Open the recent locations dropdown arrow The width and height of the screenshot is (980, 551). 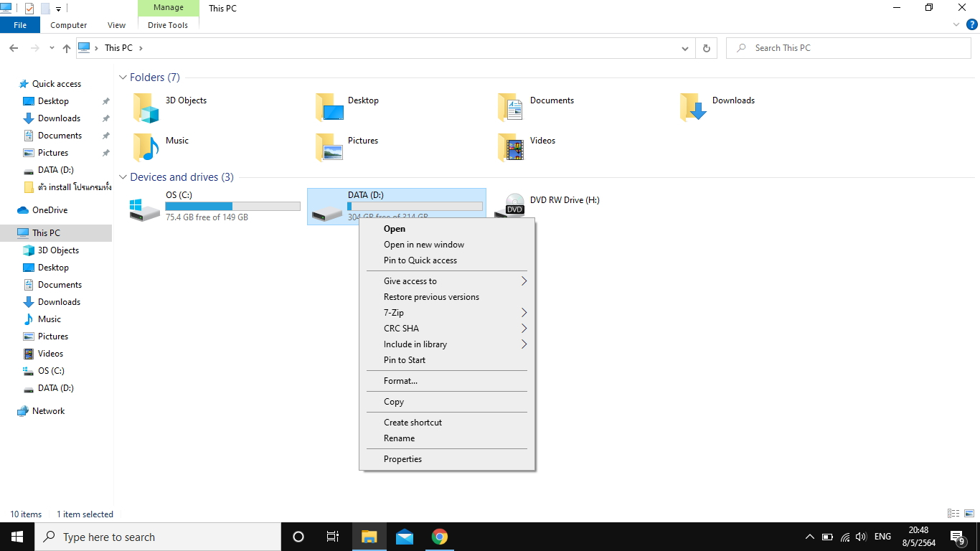pos(52,48)
